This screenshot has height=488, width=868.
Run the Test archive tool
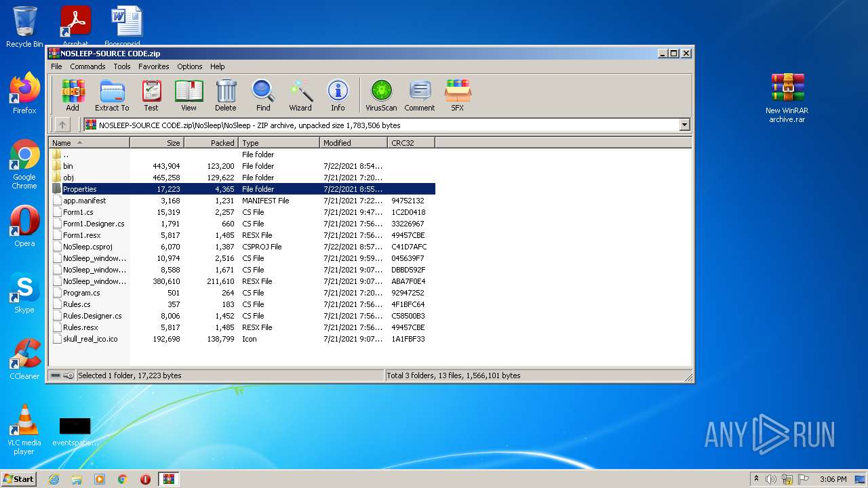coord(151,95)
